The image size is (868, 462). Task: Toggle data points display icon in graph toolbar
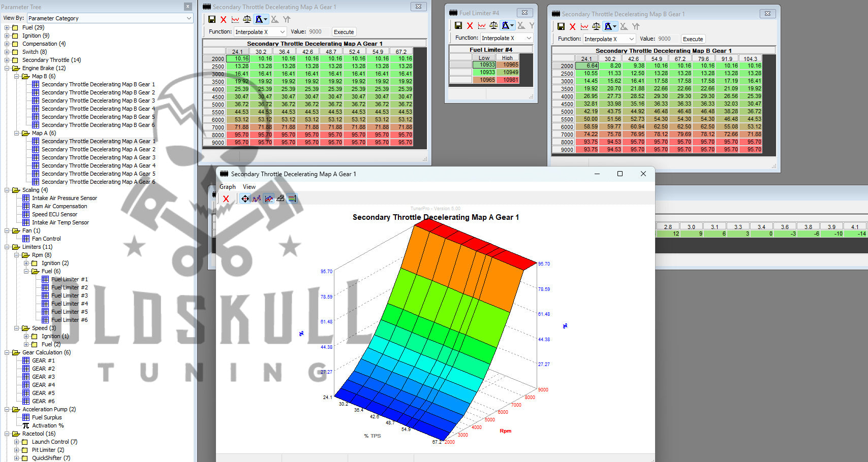[257, 199]
